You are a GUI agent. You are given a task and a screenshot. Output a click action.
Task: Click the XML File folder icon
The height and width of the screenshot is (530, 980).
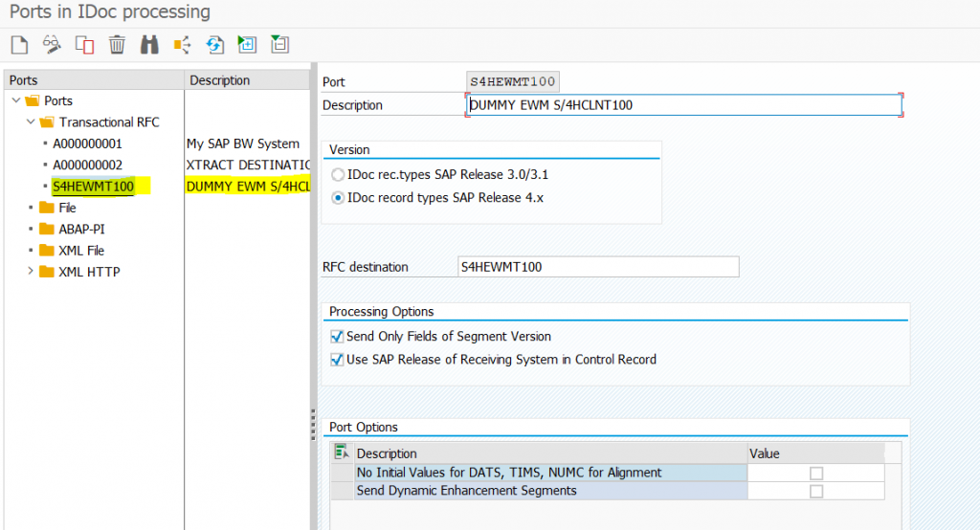pos(47,250)
